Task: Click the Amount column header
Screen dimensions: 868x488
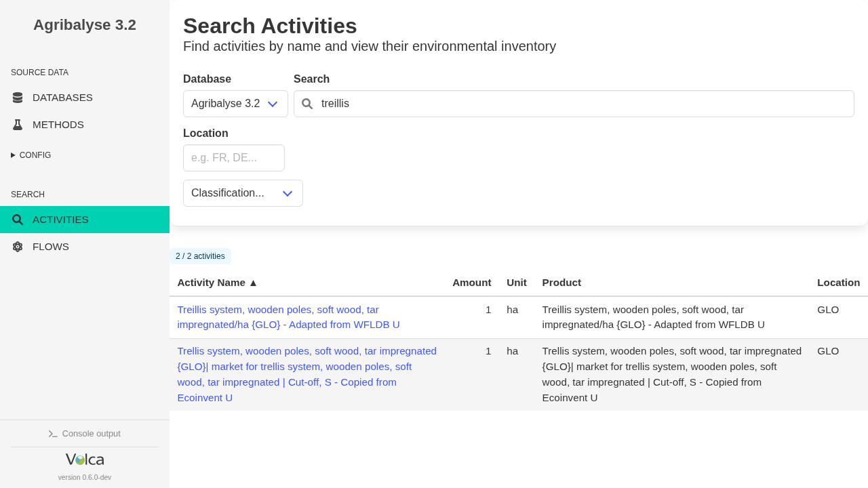Action: 472,283
